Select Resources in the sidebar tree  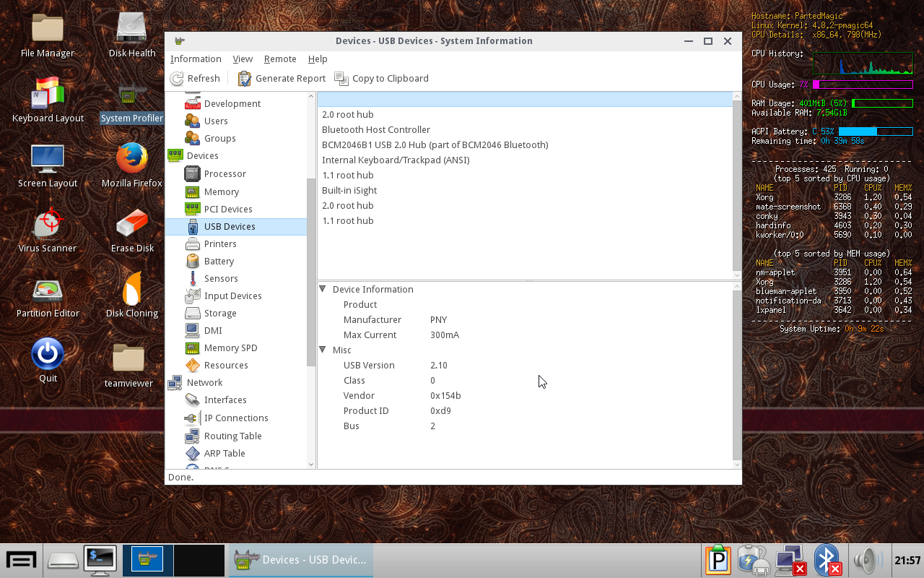(x=225, y=365)
